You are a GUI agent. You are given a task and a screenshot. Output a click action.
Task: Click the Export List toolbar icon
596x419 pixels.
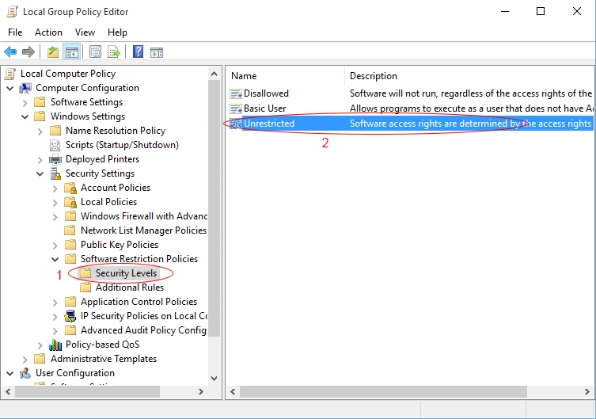pos(114,52)
